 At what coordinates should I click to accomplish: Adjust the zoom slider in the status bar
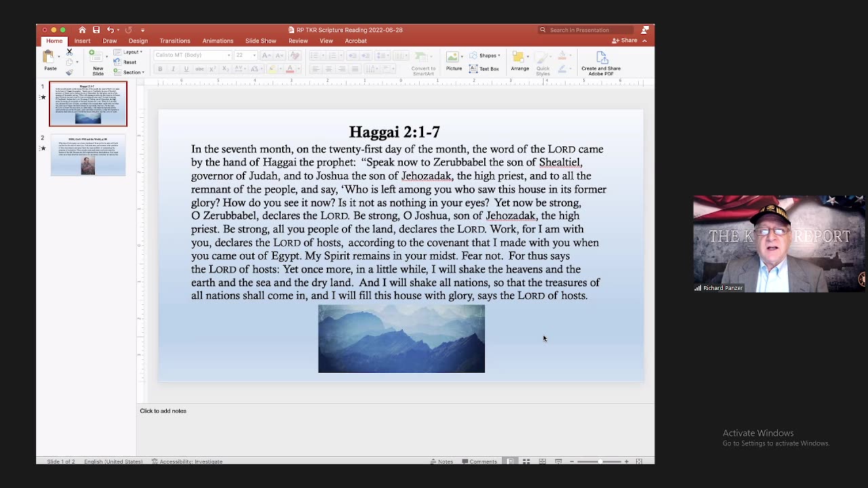599,462
